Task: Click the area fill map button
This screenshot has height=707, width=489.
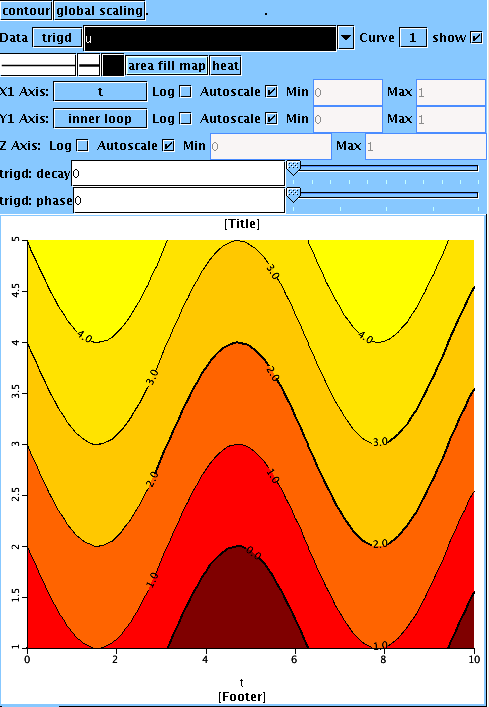Action: click(167, 66)
